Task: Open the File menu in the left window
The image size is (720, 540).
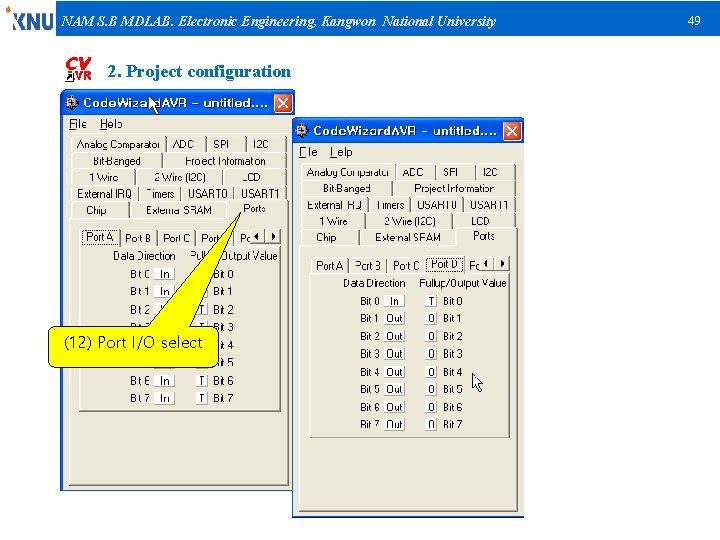Action: coord(78,124)
